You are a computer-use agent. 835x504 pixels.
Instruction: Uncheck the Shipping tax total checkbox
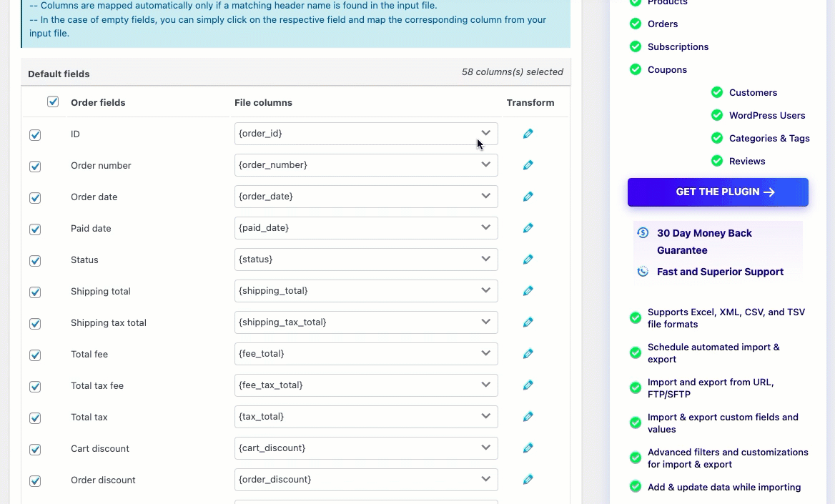point(35,324)
